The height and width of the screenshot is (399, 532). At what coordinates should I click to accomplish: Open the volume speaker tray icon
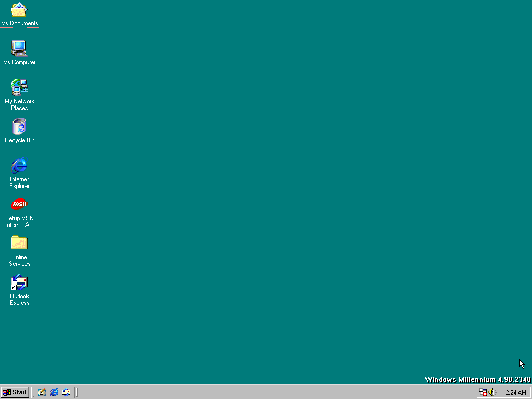[493, 393]
